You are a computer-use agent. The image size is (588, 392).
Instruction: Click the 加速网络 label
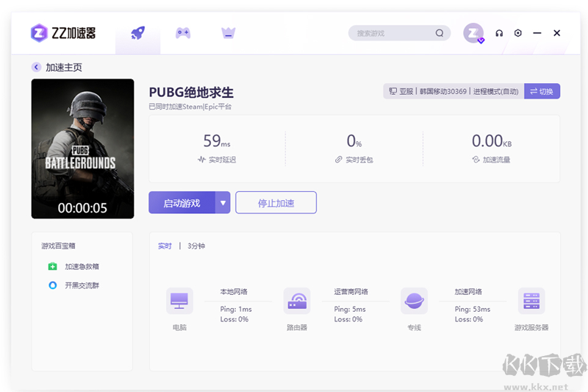(468, 291)
